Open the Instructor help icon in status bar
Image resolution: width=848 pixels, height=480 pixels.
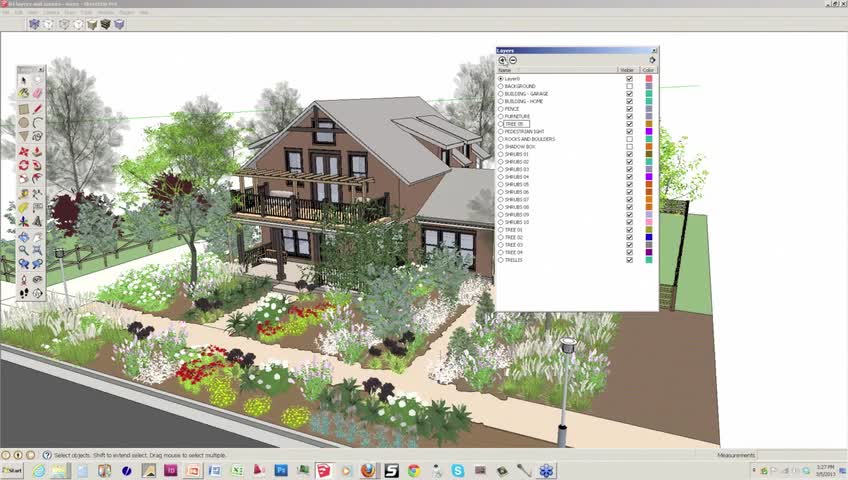click(x=47, y=456)
